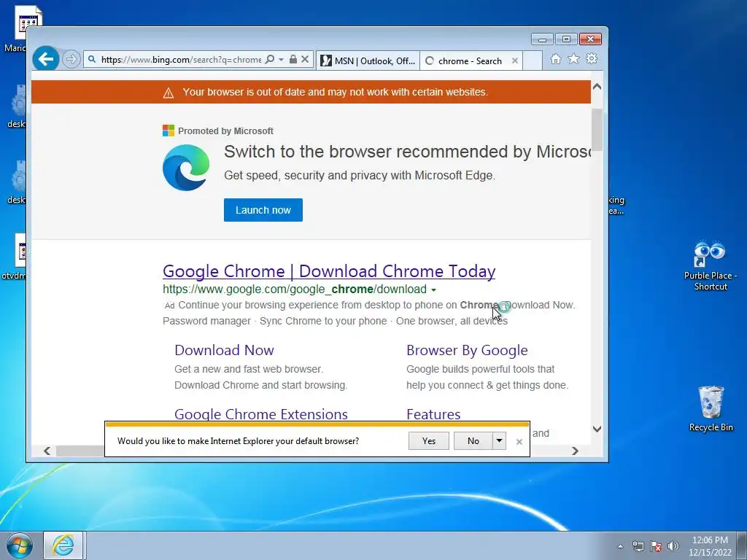Click the vertical scrollbar up arrow
Screen dimensions: 747x560
(597, 87)
